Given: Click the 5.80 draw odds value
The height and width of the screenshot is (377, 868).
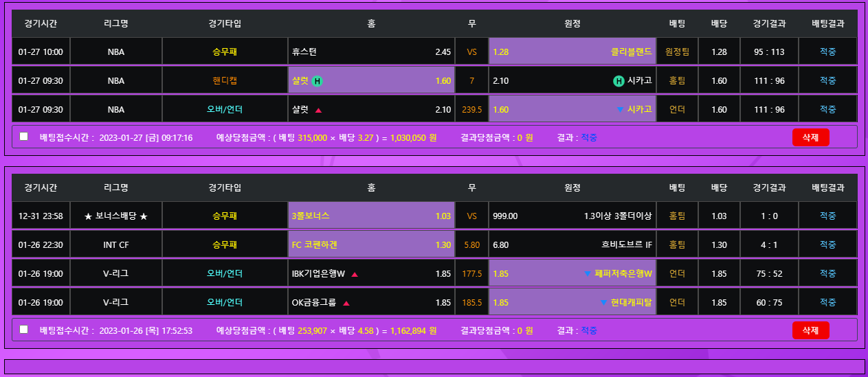Looking at the screenshot, I should point(471,245).
